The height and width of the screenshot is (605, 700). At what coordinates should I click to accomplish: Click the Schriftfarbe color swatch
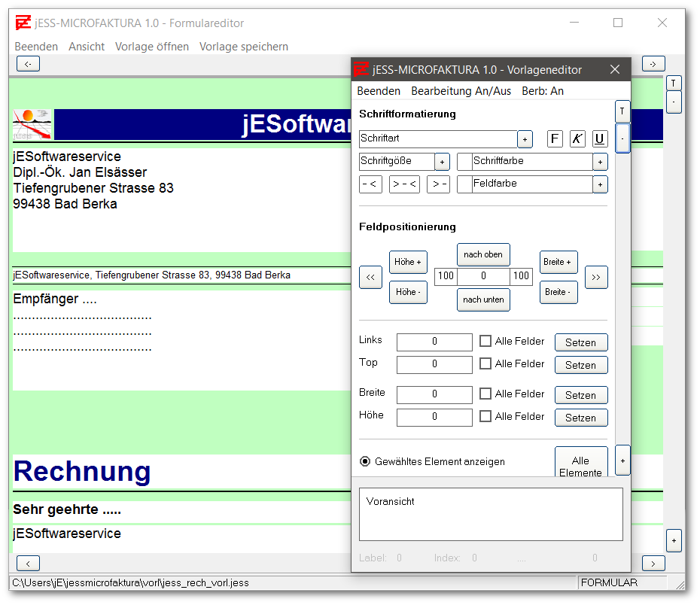tap(464, 162)
